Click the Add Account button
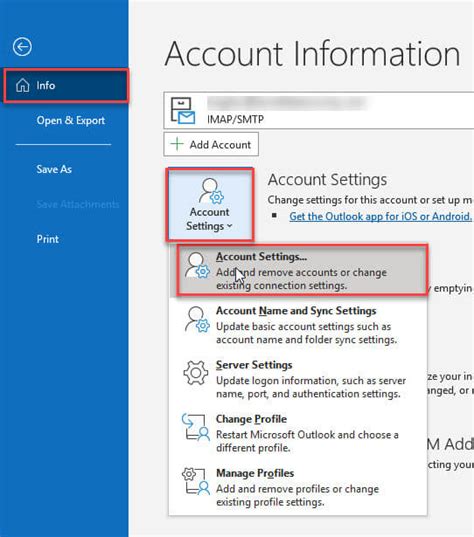The height and width of the screenshot is (537, 474). coord(211,145)
